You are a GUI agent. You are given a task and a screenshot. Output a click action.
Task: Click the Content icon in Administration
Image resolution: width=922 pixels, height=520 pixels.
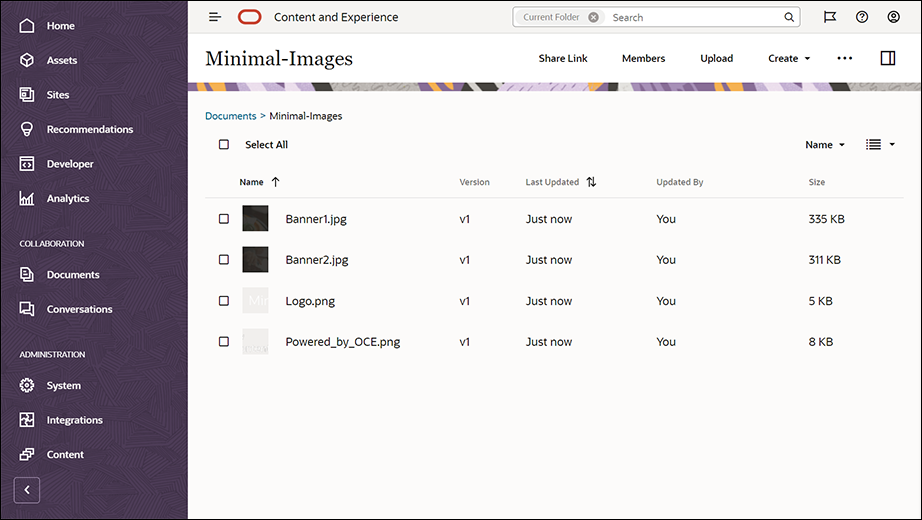[x=26, y=454]
